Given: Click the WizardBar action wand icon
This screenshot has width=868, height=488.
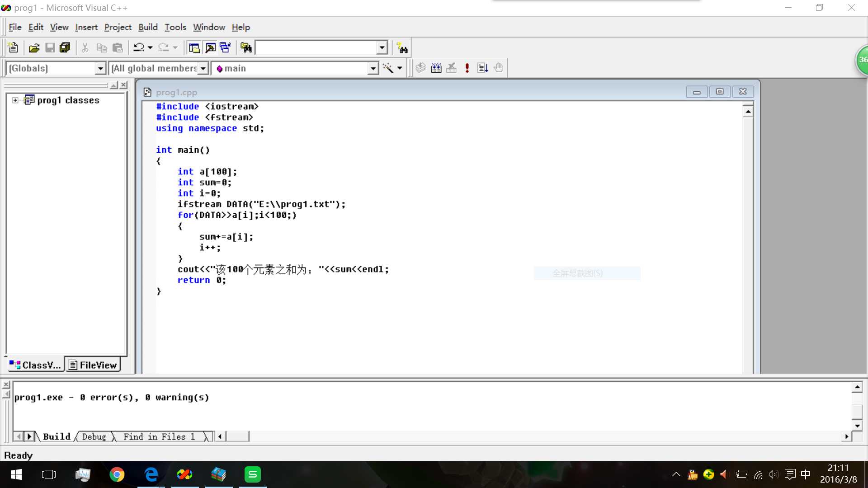Looking at the screenshot, I should click(388, 68).
